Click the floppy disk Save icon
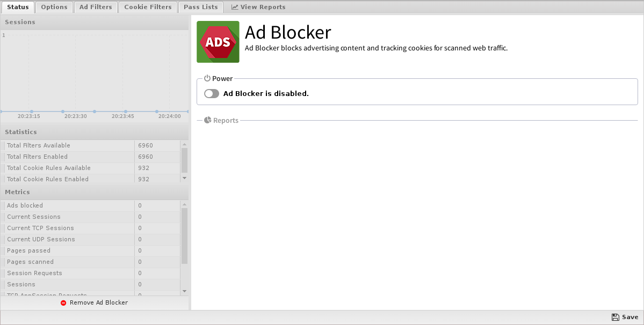Screen dimensions: 644x325 (615, 317)
